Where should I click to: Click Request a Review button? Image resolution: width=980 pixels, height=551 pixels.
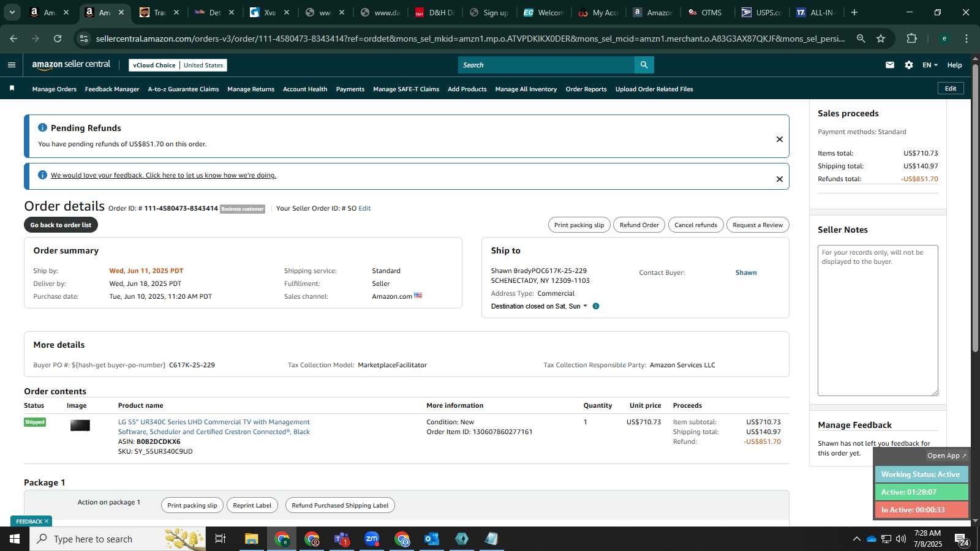coord(758,225)
